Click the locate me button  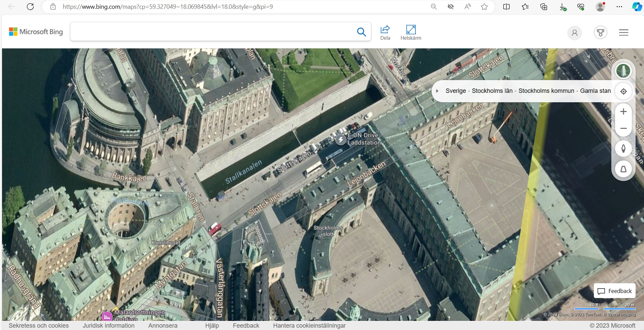tap(623, 91)
